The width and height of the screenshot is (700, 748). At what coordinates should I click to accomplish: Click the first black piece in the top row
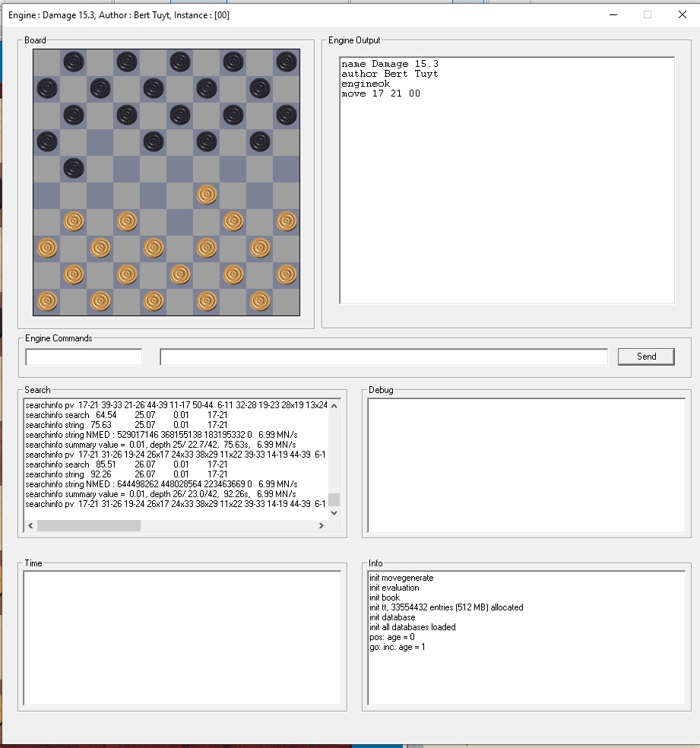click(x=74, y=62)
